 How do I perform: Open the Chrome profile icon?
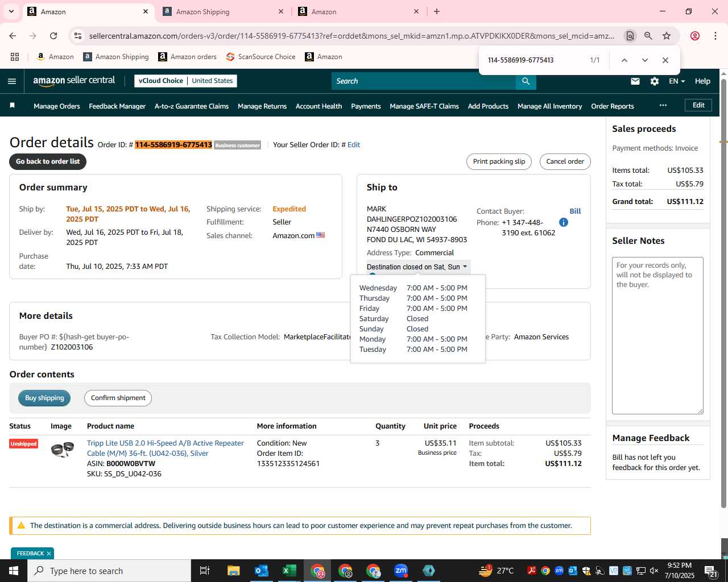click(x=695, y=36)
